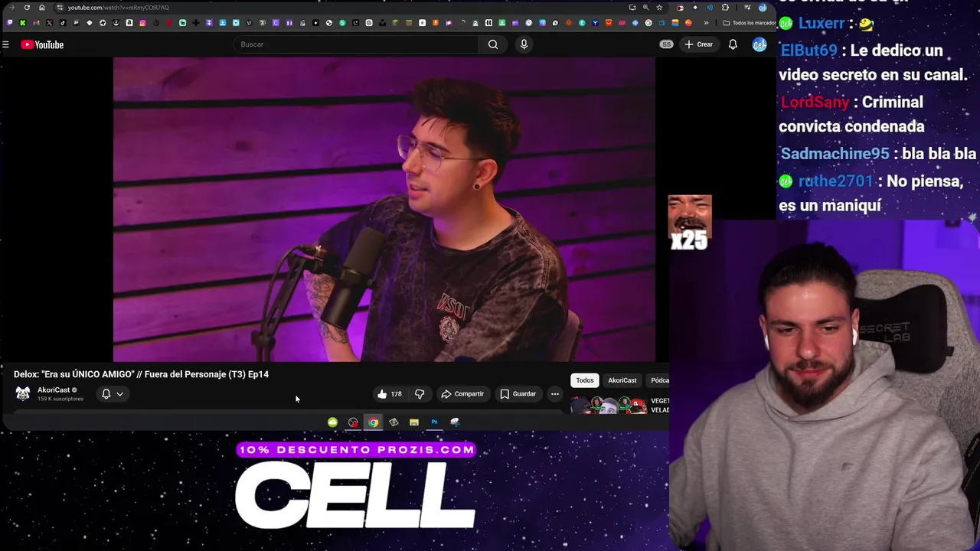The width and height of the screenshot is (980, 551).
Task: Open the AkoriCast channel avatar
Action: tap(23, 393)
